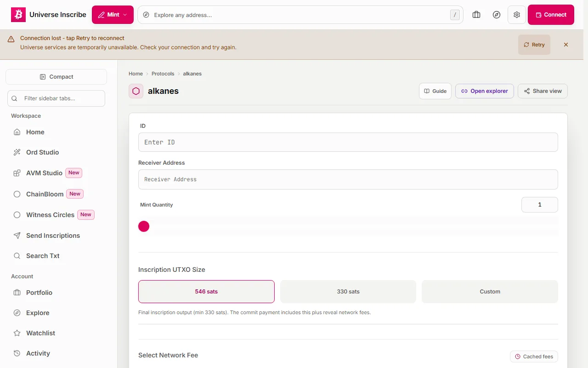Open the Guide button
Screen dimensions: 588x368
435,91
